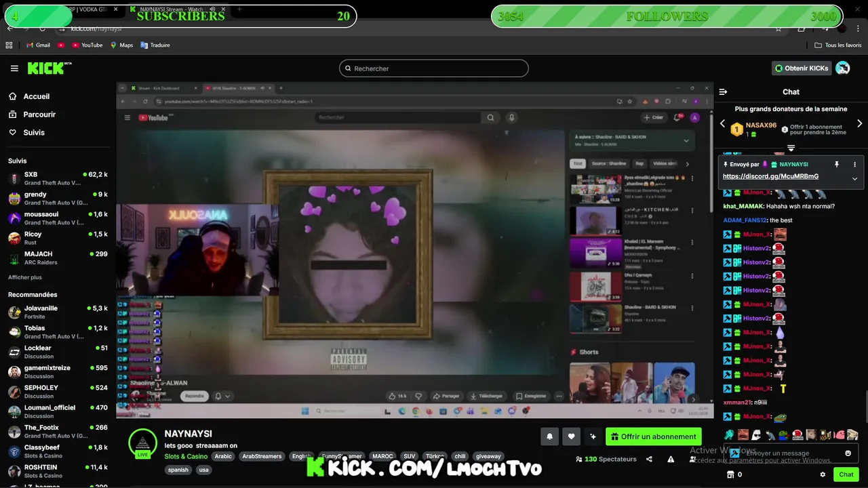Image resolution: width=868 pixels, height=488 pixels.
Task: Open Locklear recommended channel
Action: tap(57, 352)
